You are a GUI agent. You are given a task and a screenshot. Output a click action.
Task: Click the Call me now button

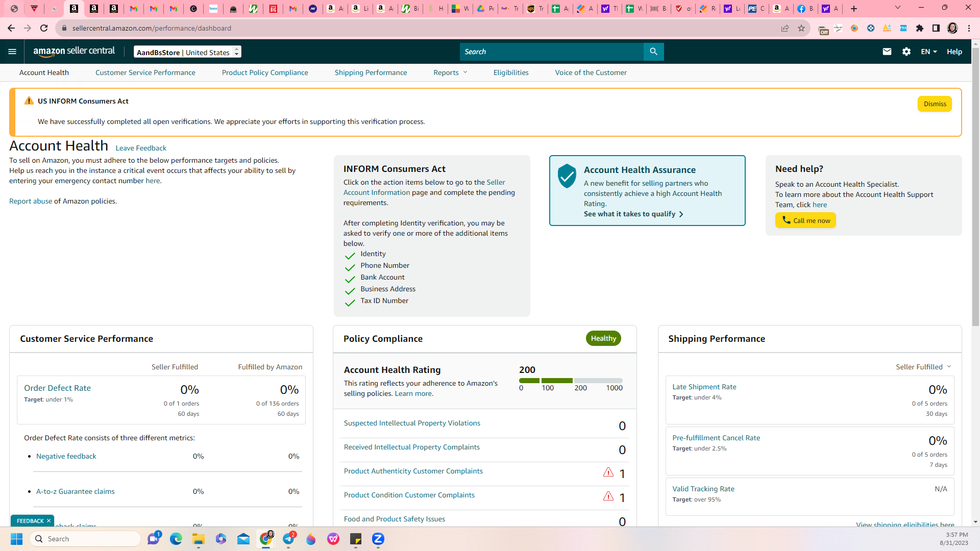[x=805, y=220]
